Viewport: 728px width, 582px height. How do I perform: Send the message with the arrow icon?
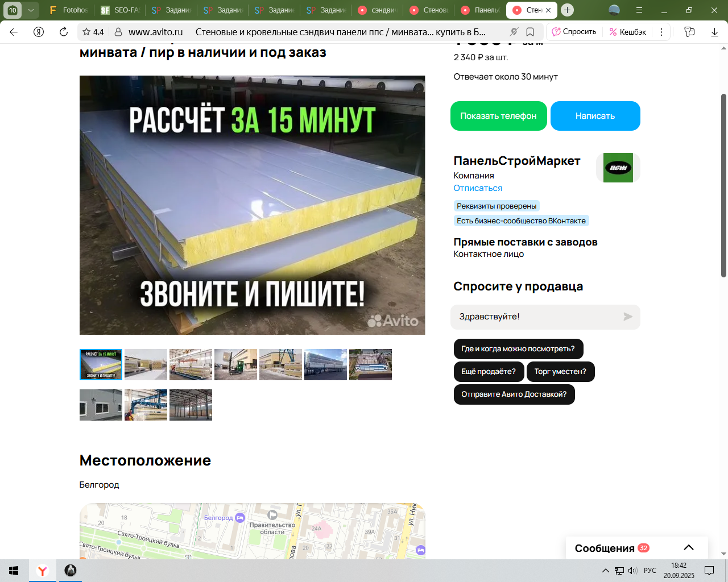[x=628, y=317]
